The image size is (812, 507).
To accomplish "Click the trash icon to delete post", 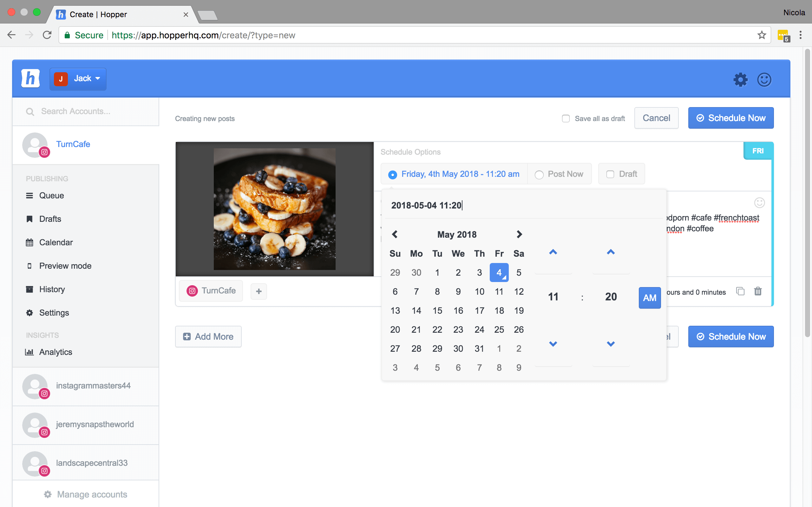I will [x=758, y=291].
